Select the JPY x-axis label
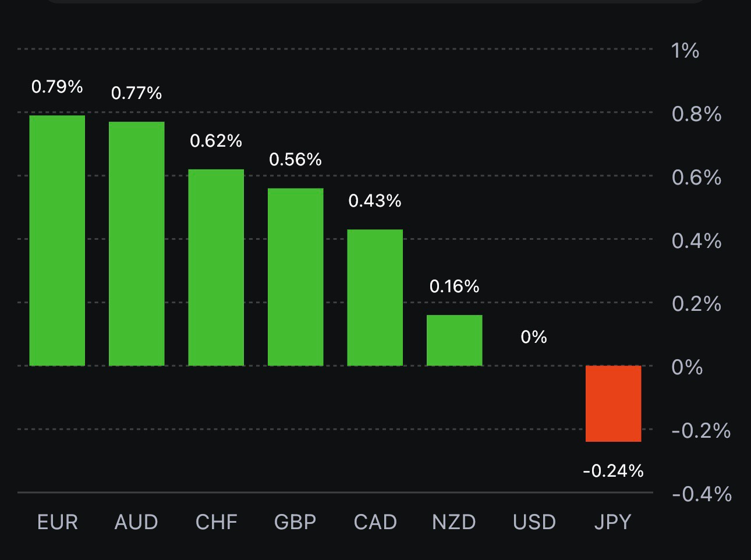The width and height of the screenshot is (751, 560). pos(612,522)
